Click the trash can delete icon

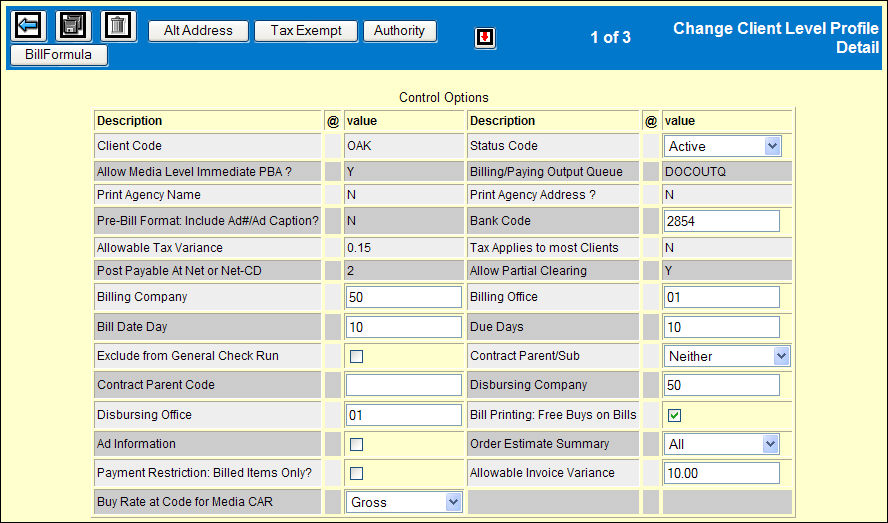[118, 25]
